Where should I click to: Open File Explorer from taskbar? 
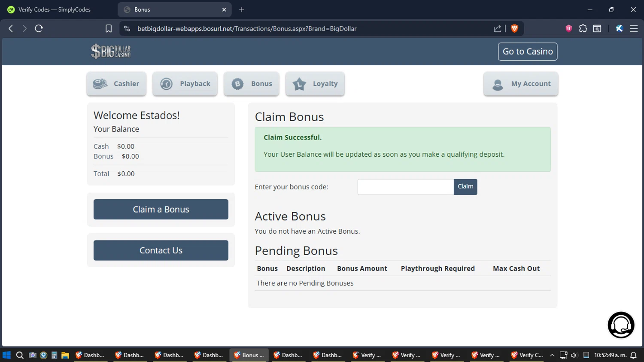point(65,355)
